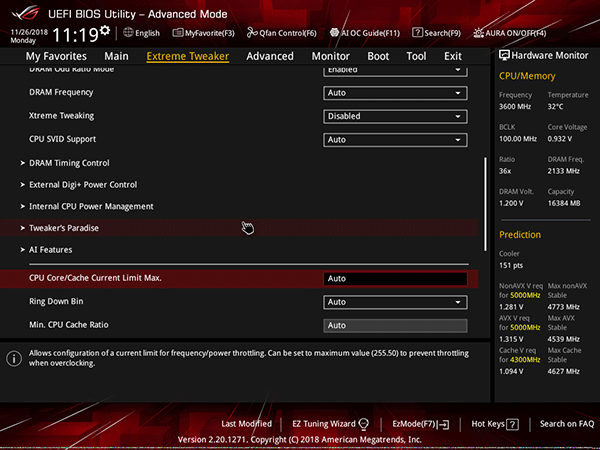This screenshot has height=450, width=600.
Task: Click Max nonAVX Stable 4773 MHz
Action: pyautogui.click(x=564, y=307)
